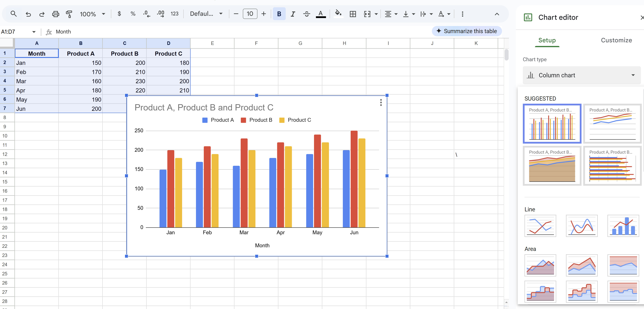Select suggested bar chart thumbnail
This screenshot has width=644, height=309.
click(x=612, y=166)
